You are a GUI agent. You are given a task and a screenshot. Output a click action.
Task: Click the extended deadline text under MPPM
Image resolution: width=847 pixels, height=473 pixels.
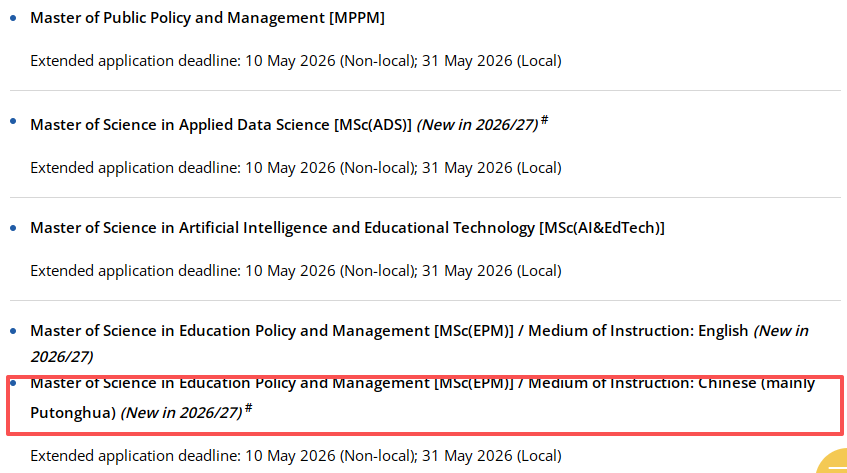point(296,61)
